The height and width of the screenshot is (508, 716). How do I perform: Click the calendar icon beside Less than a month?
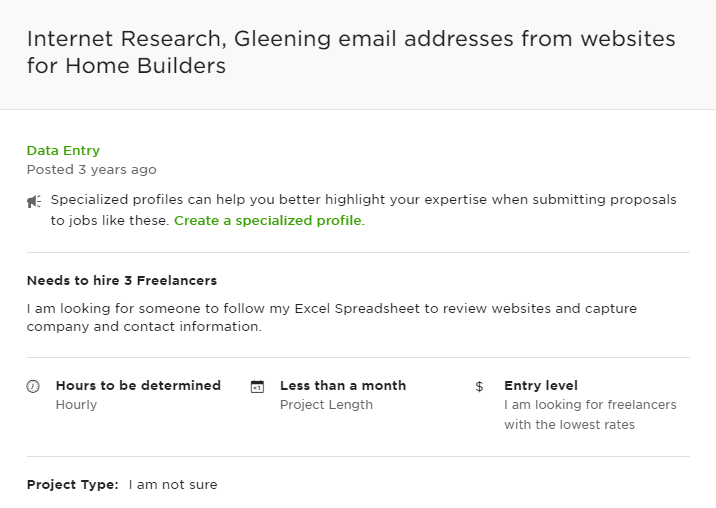point(258,386)
